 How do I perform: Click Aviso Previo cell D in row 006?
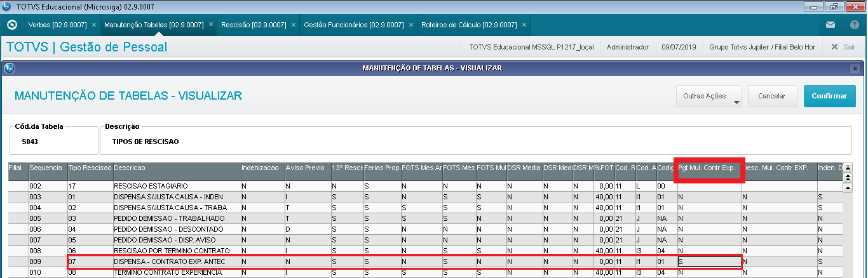pos(308,229)
